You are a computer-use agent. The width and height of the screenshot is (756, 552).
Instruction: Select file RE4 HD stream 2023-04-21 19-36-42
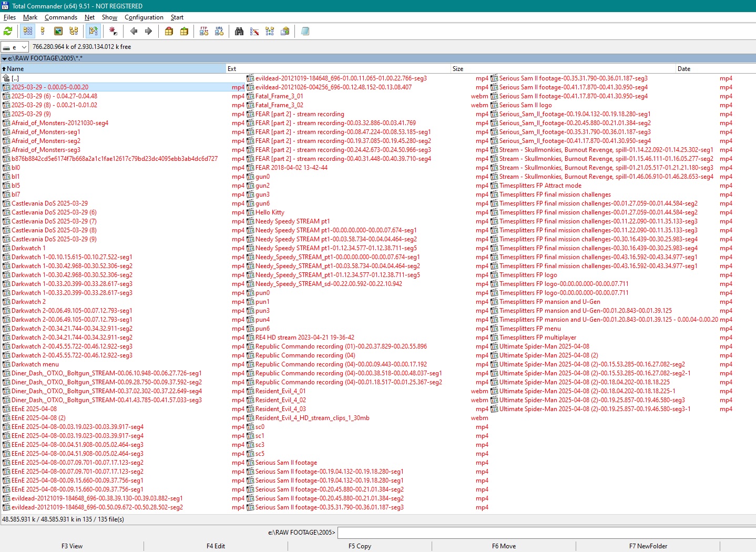(x=305, y=338)
